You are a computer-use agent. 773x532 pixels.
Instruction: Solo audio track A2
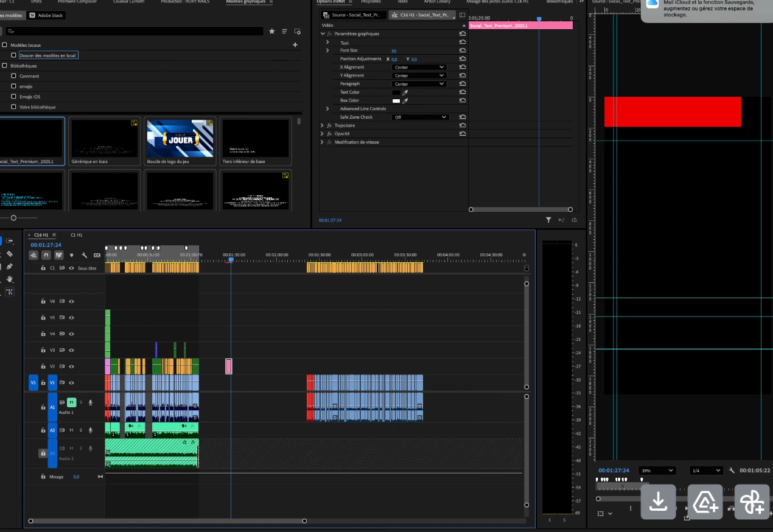[x=80, y=430]
